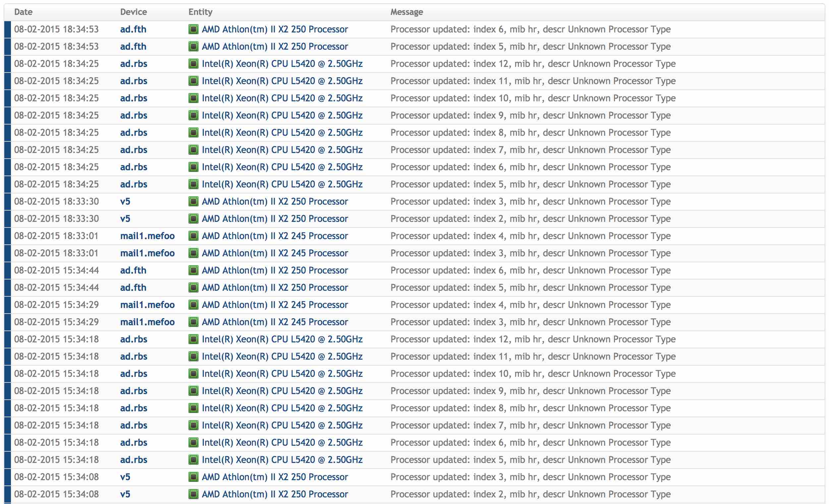
Task: Click processor icon in ad.rbs 18:34:25 index 7 row
Action: (x=193, y=150)
